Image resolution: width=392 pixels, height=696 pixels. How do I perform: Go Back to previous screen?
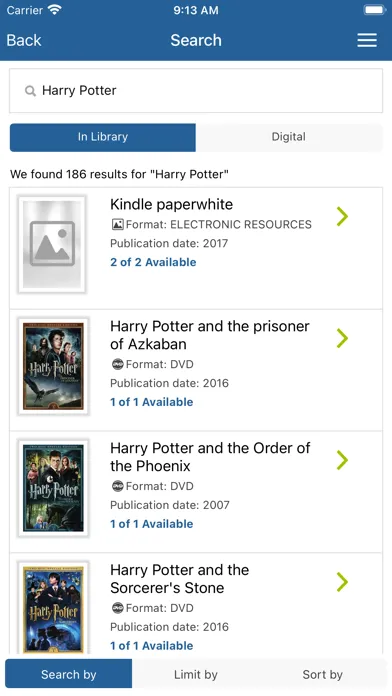pyautogui.click(x=24, y=40)
